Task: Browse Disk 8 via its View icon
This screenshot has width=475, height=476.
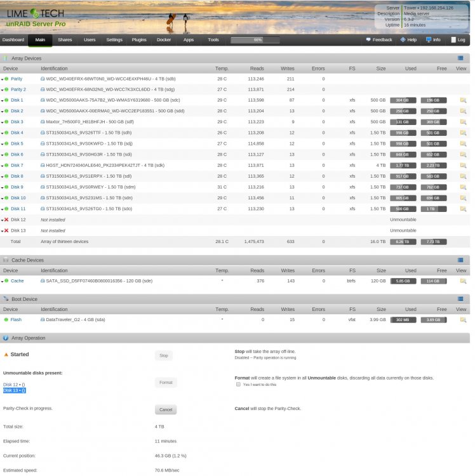Action: point(463,176)
